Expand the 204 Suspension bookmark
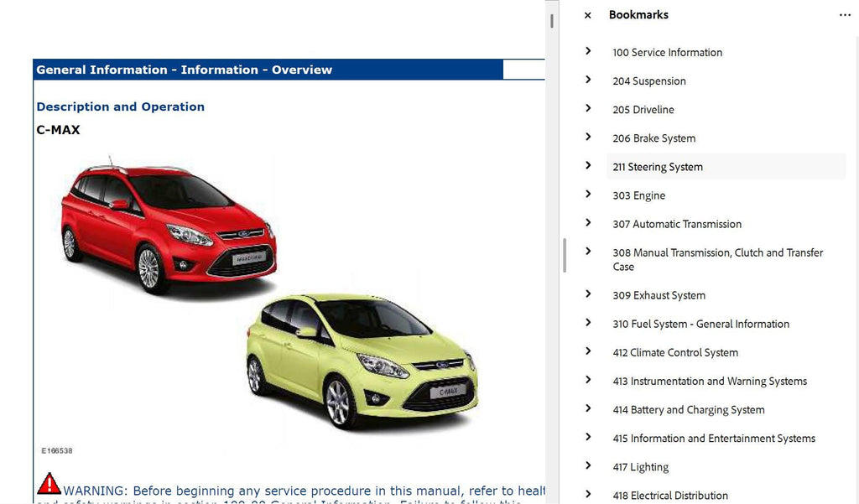Viewport: 859px width, 504px height. [588, 80]
